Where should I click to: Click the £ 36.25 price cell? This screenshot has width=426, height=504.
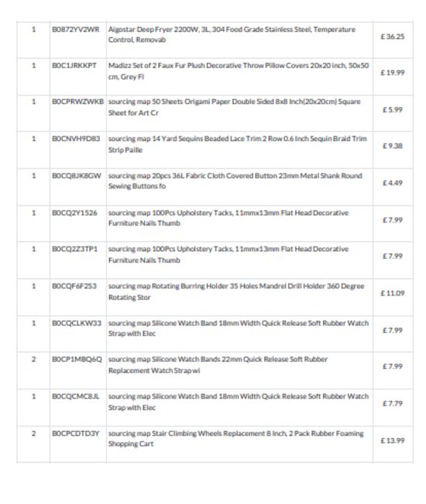click(392, 36)
